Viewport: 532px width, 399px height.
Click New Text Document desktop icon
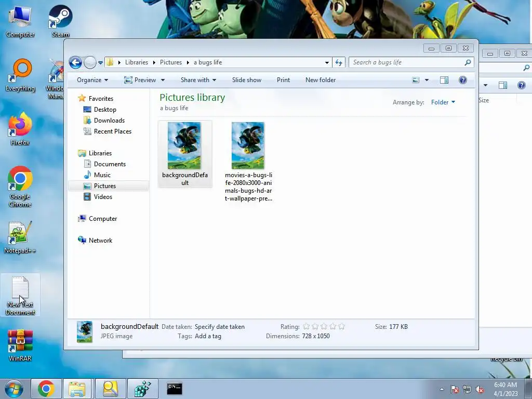click(20, 295)
